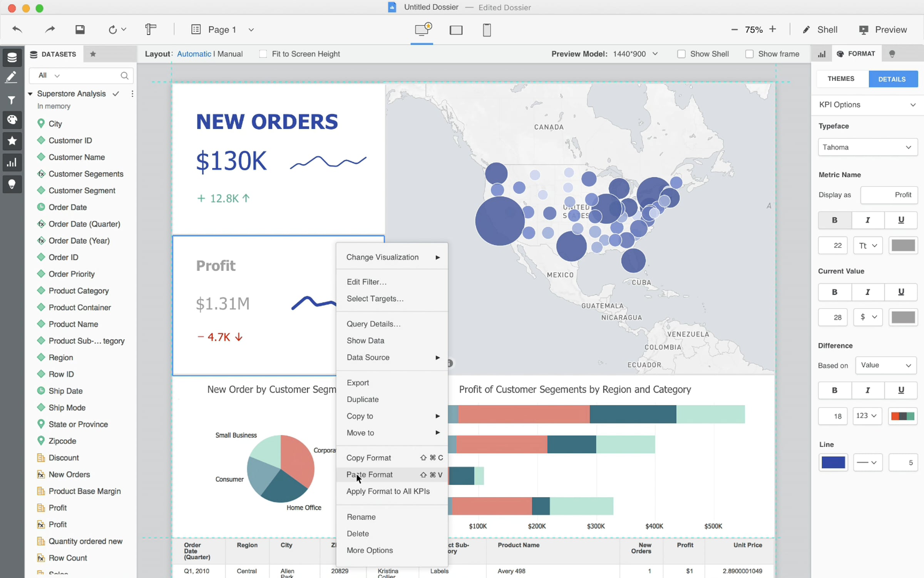
Task: Open the Tahoma typeface dropdown
Action: (x=867, y=147)
